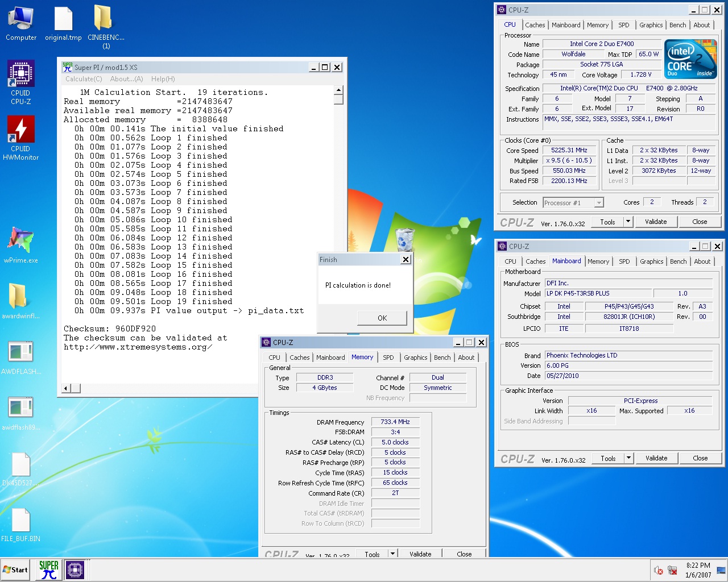Expand Tools dropdown arrow in top CPU-Z window
The width and height of the screenshot is (728, 582).
tap(628, 222)
